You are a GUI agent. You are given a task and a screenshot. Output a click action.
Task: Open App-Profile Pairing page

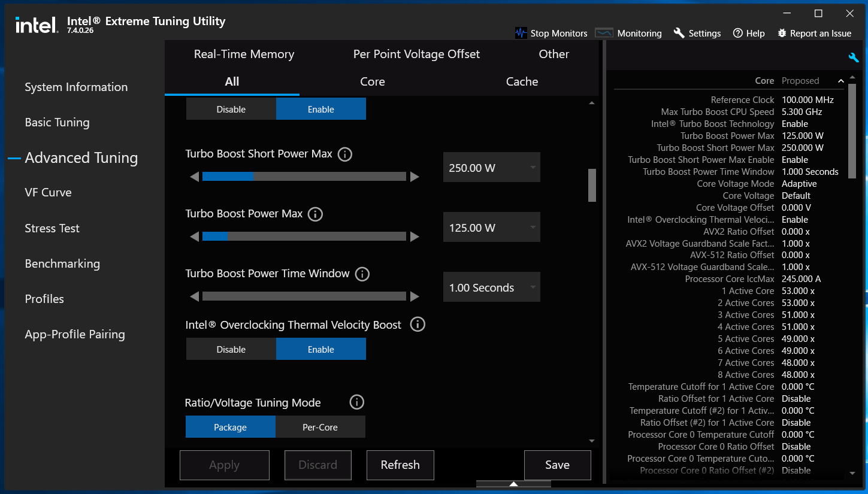pos(75,335)
